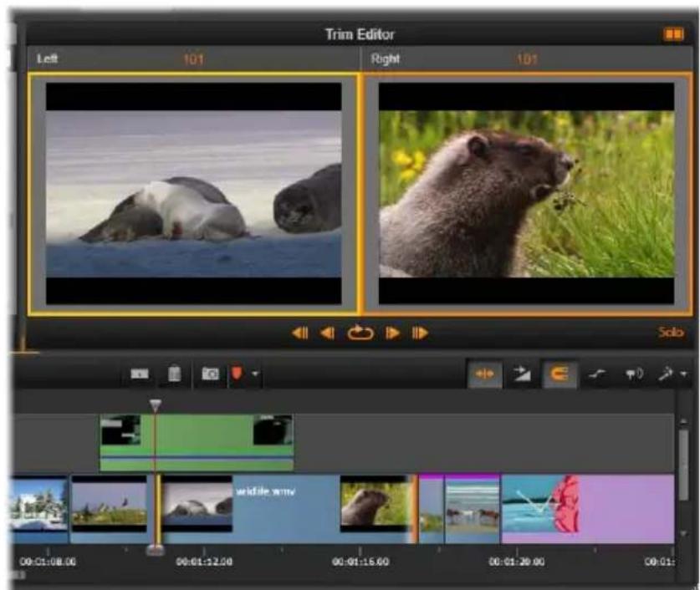The image size is (700, 590).
Task: Click 00:01:16.00 on the time ruler
Action: pos(360,562)
